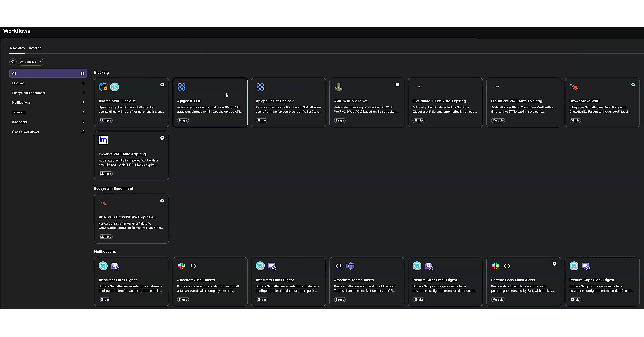This screenshot has height=337, width=644.
Task: Select the All category in sidebar
Action: coord(48,73)
